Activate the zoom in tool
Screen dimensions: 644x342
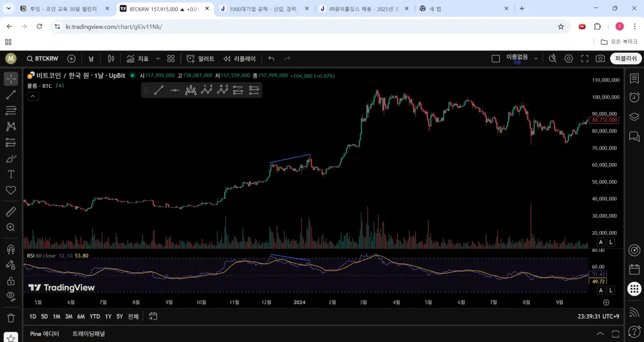11,227
